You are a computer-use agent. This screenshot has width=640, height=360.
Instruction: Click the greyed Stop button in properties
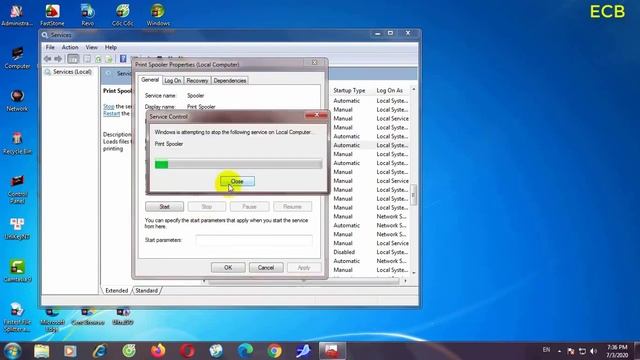207,207
